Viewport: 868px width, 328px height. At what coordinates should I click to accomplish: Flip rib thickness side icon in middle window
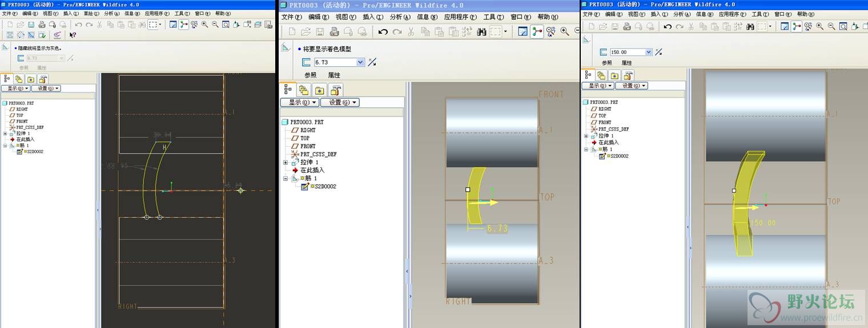(x=372, y=62)
